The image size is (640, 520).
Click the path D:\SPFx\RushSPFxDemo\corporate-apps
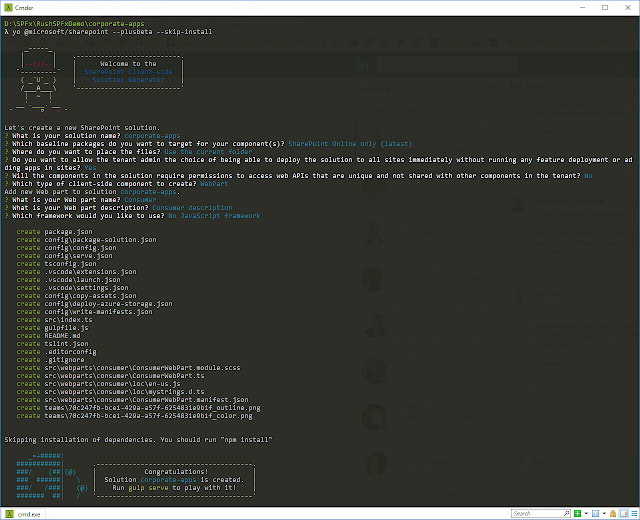click(74, 24)
